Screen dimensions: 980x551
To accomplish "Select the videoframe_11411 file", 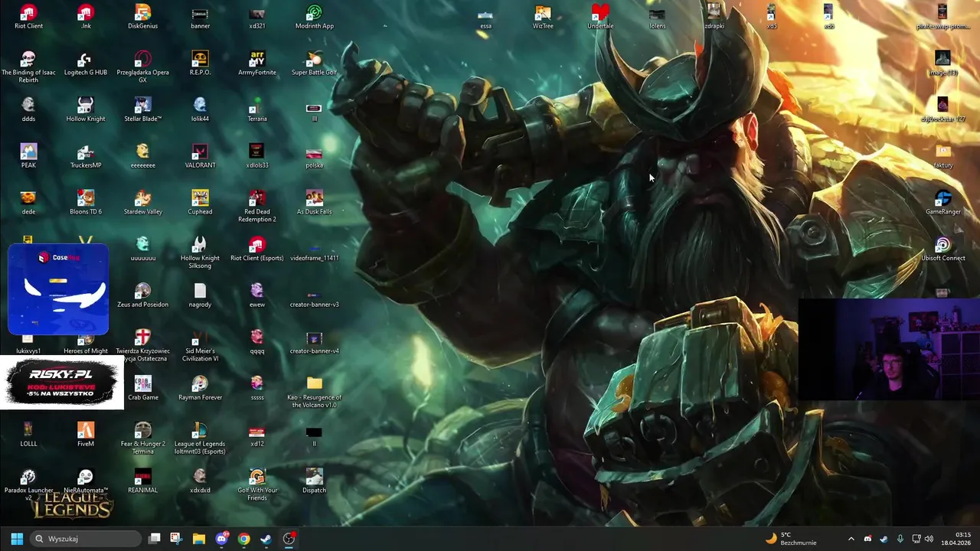I will pyautogui.click(x=314, y=253).
